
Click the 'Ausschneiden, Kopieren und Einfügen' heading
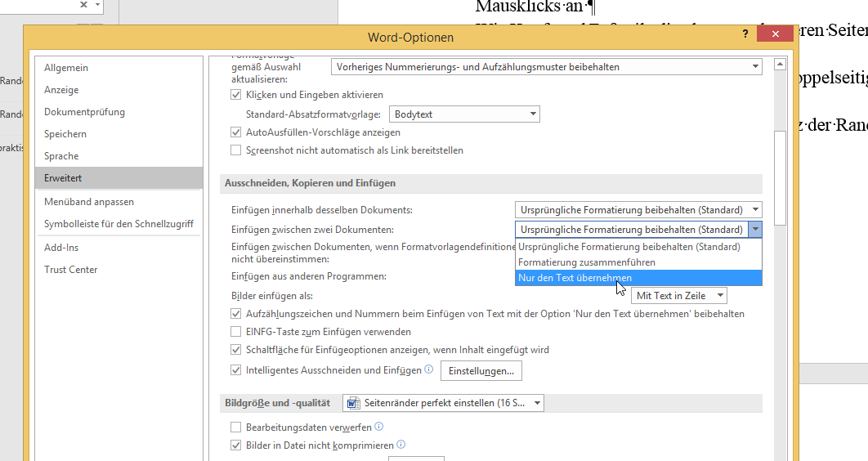(310, 183)
